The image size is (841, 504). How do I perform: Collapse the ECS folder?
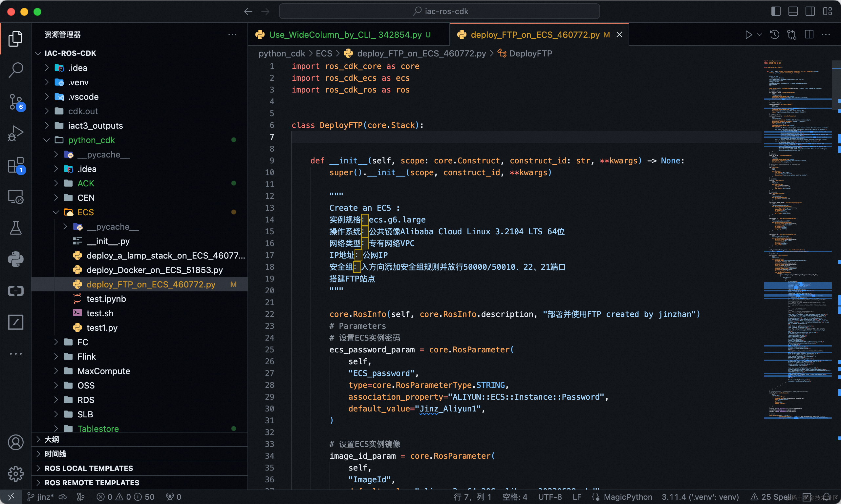tap(140, 212)
